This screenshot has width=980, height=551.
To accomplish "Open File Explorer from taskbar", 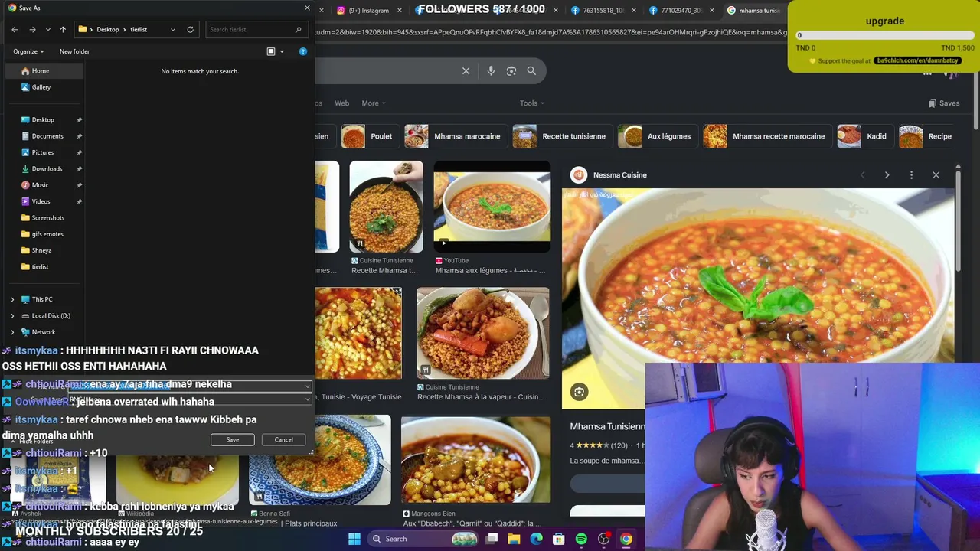I will pos(514,539).
